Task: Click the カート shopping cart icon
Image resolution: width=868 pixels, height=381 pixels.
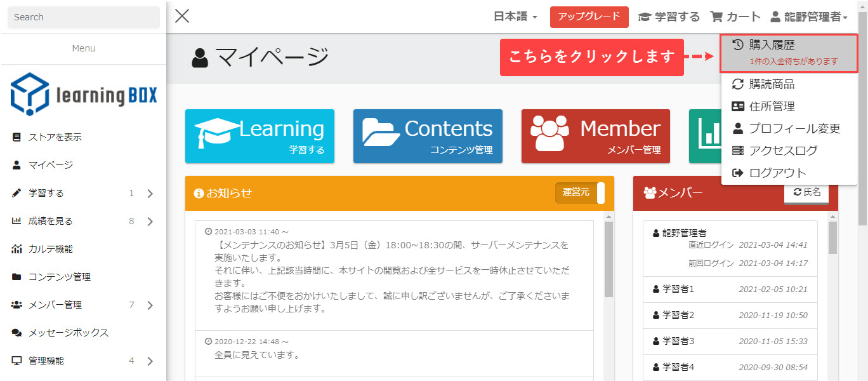Action: (717, 17)
